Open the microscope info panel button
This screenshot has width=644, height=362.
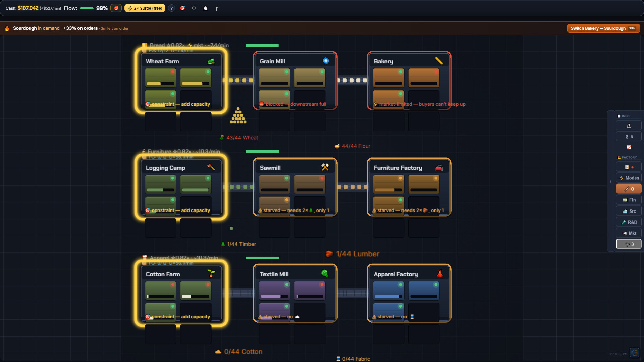pos(629,126)
